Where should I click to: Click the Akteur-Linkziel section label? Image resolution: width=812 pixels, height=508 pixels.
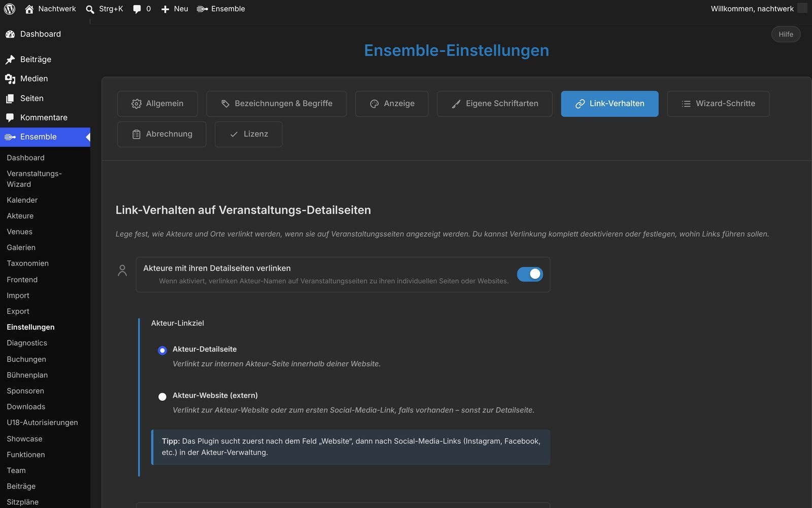[x=178, y=323]
